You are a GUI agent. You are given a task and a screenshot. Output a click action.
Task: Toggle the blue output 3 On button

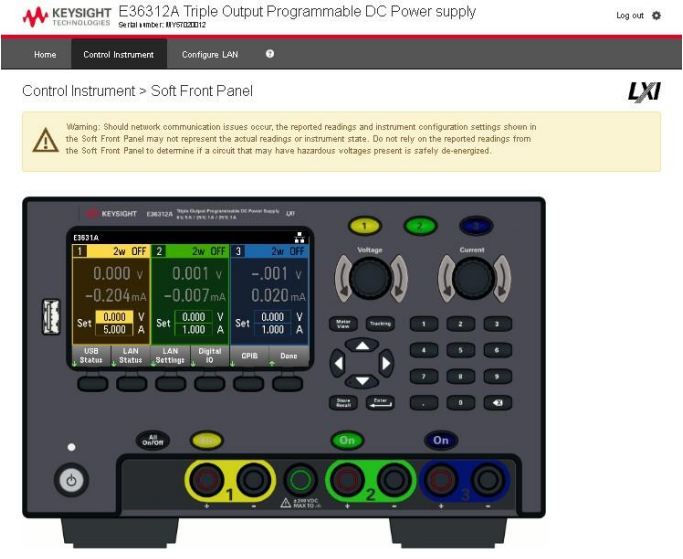pos(440,440)
